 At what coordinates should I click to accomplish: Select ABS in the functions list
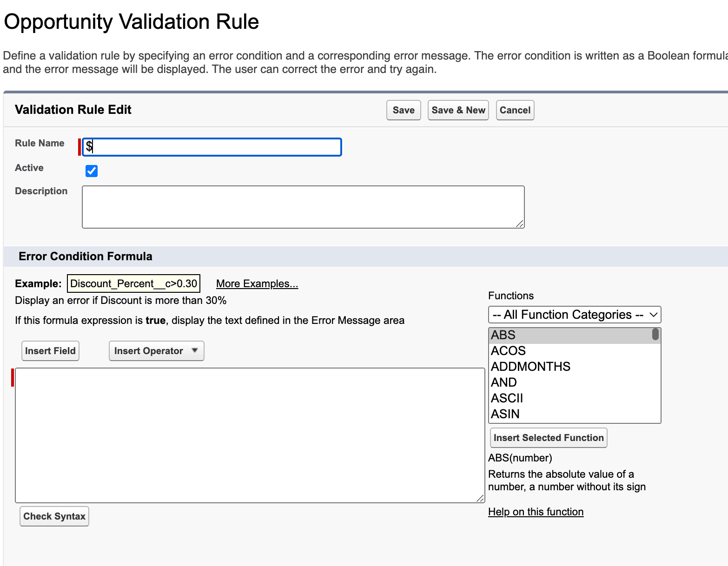tap(571, 335)
